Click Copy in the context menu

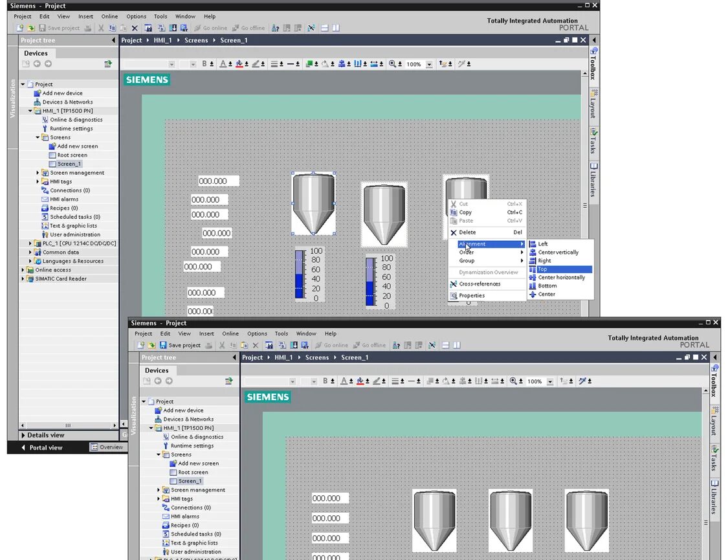[x=487, y=212]
